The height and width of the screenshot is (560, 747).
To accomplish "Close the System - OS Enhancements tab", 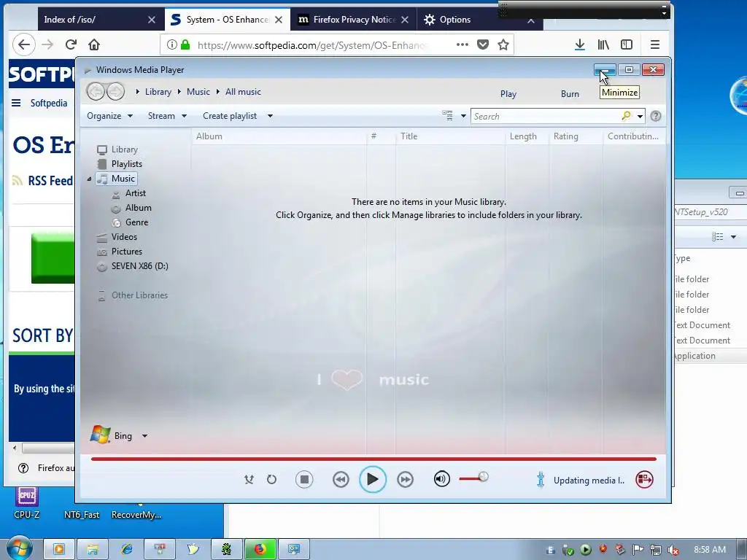I will click(279, 20).
